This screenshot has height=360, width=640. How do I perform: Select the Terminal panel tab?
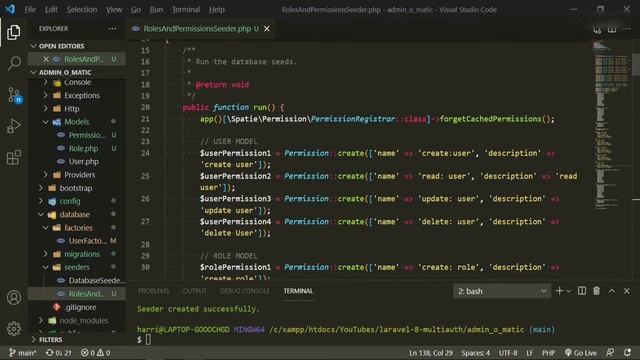(298, 291)
